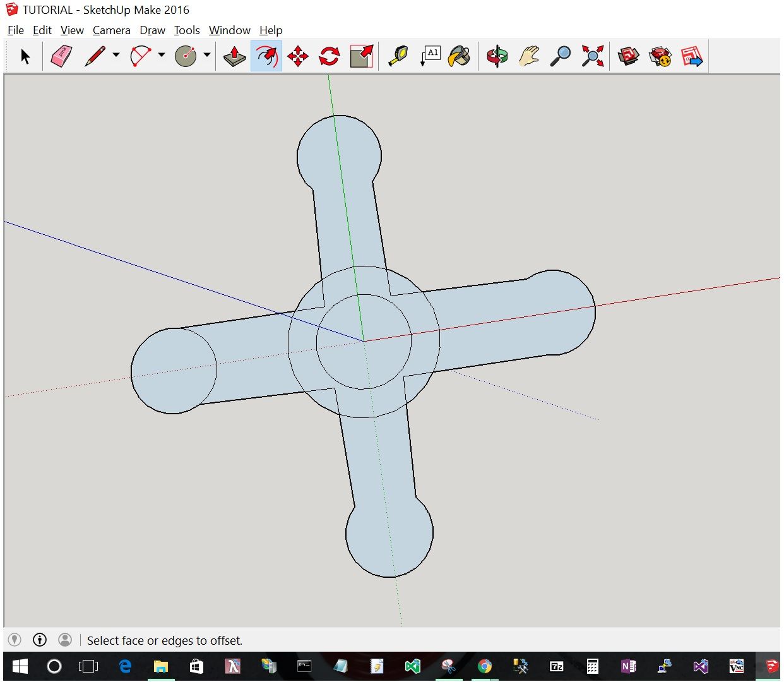Select the Offset tool

click(361, 56)
